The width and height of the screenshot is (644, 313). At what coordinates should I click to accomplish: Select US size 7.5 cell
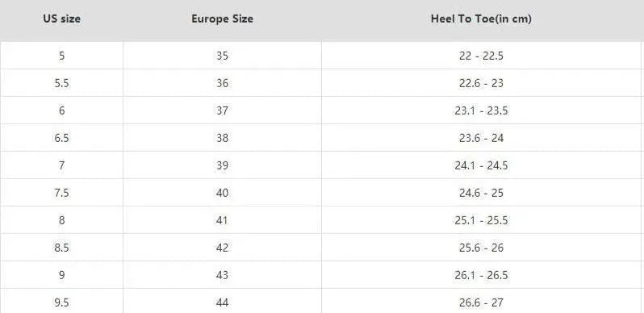[61, 193]
